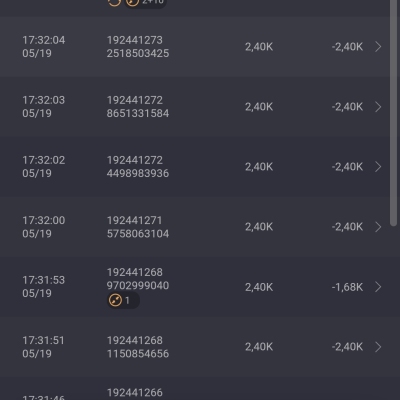400x400 pixels.
Task: Expand the 17:32:02 entry chevron
Action: [x=378, y=167]
